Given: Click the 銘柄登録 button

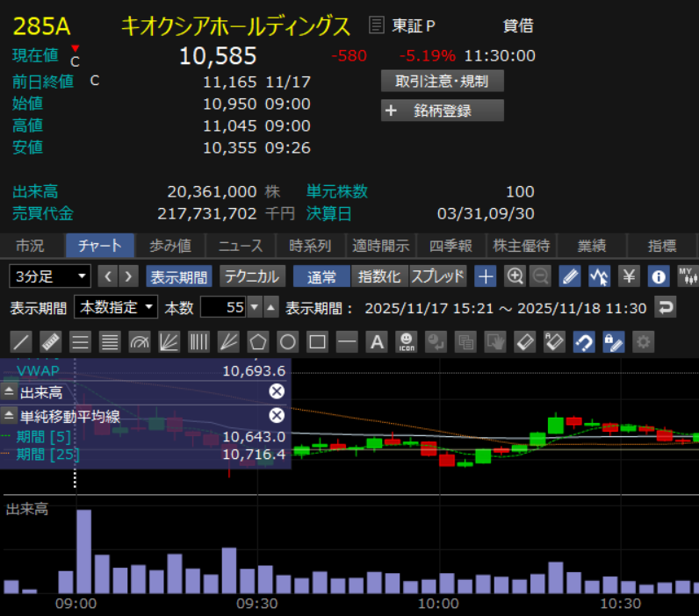Looking at the screenshot, I should coord(443,111).
